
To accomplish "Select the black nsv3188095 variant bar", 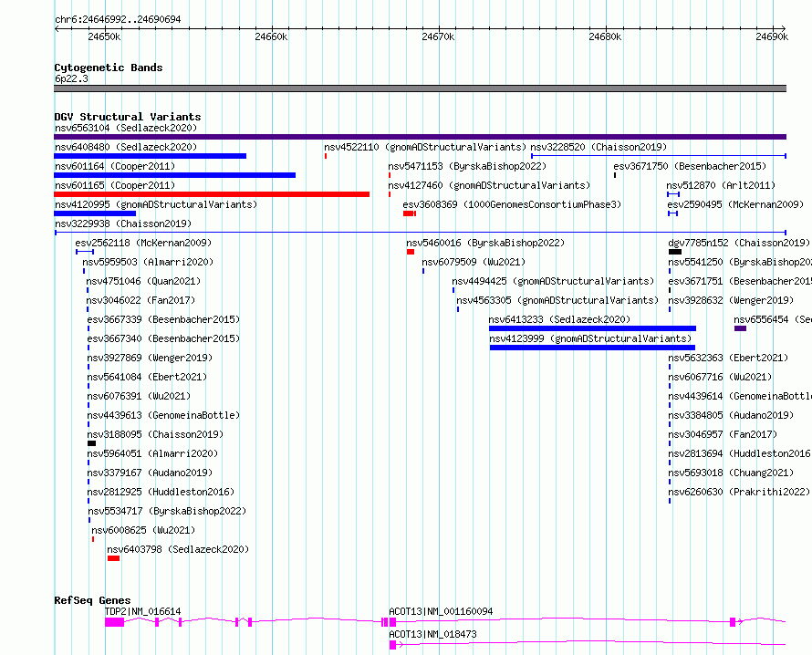I will 91,443.
